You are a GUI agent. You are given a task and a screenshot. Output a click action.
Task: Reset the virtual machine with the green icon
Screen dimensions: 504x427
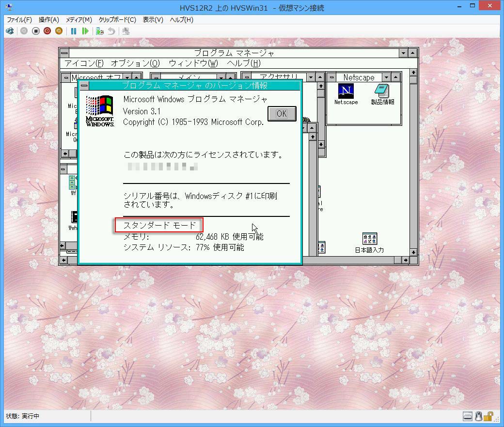[x=85, y=31]
